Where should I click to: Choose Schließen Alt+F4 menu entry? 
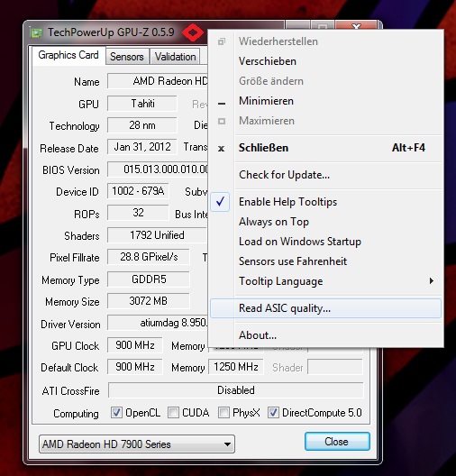[325, 148]
